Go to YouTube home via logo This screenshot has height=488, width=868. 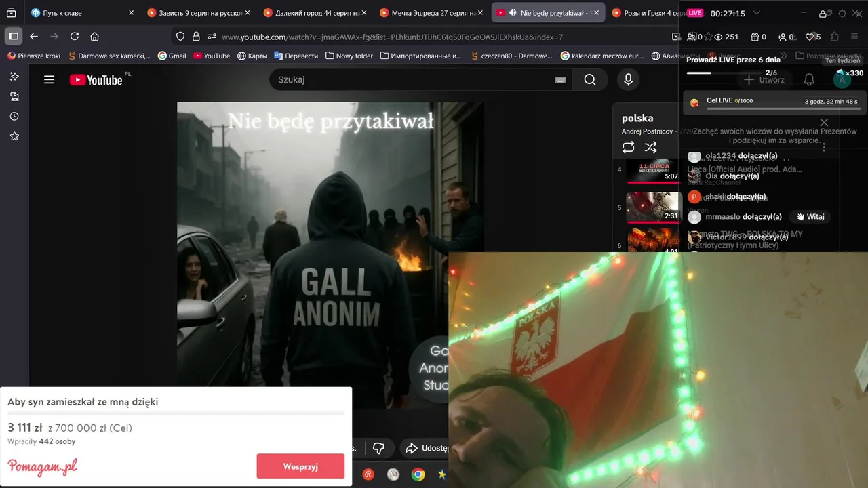pos(96,80)
